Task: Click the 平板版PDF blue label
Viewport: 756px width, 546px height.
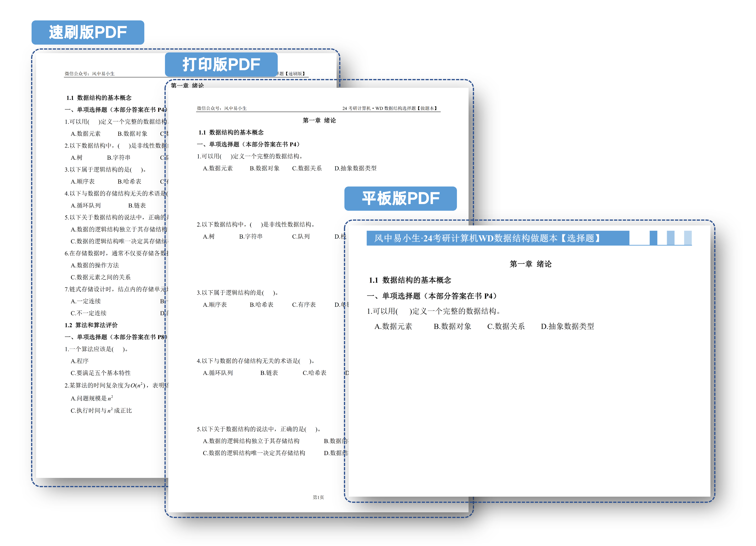Action: [x=400, y=198]
